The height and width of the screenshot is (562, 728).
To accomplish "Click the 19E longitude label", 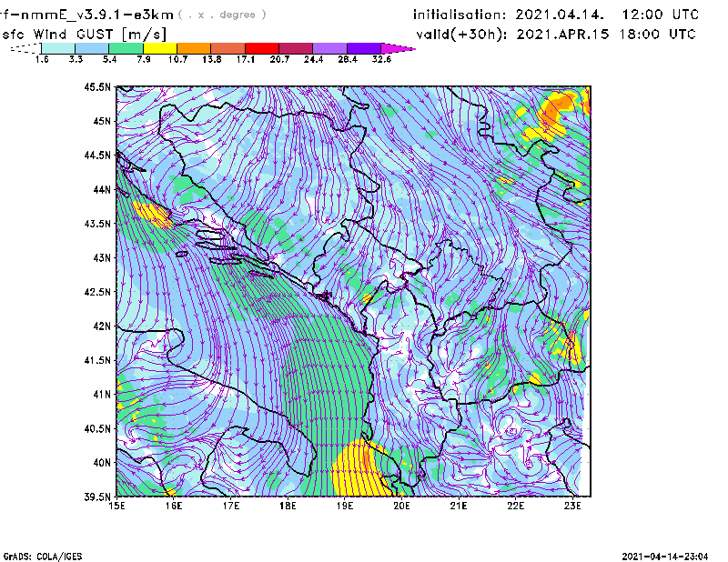I will click(x=345, y=506).
